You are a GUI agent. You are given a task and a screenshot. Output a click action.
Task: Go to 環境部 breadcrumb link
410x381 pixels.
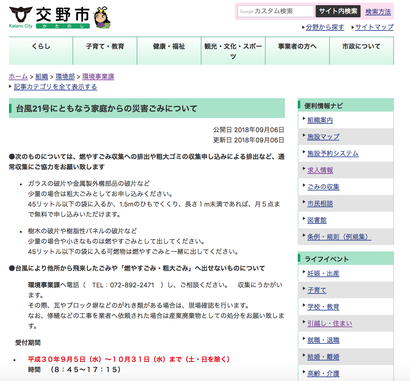[x=65, y=77]
